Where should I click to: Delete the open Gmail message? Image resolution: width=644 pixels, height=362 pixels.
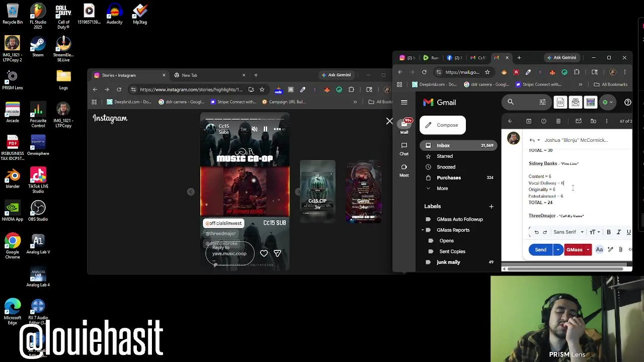pos(558,121)
